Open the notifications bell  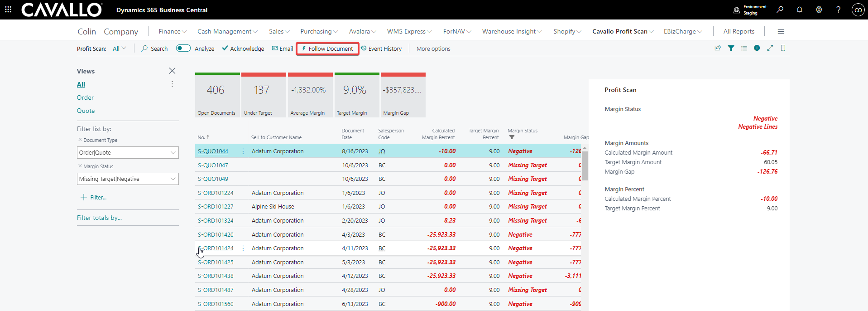click(x=800, y=10)
